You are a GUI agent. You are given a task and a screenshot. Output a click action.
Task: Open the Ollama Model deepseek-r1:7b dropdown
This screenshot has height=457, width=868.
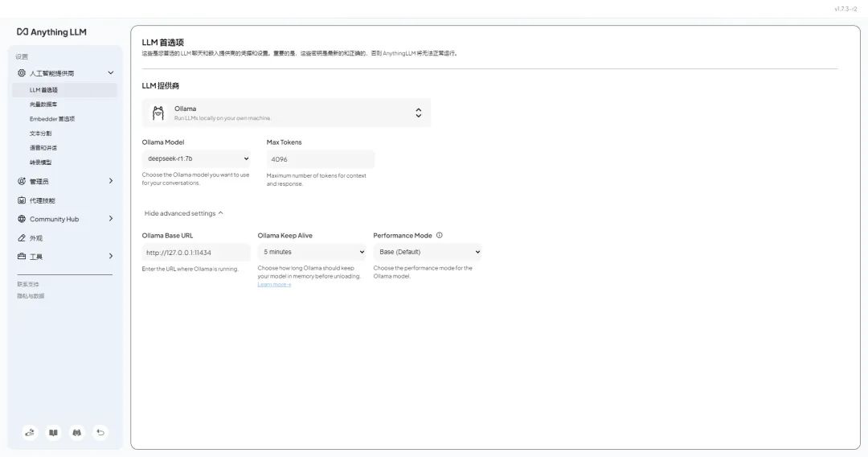(196, 159)
